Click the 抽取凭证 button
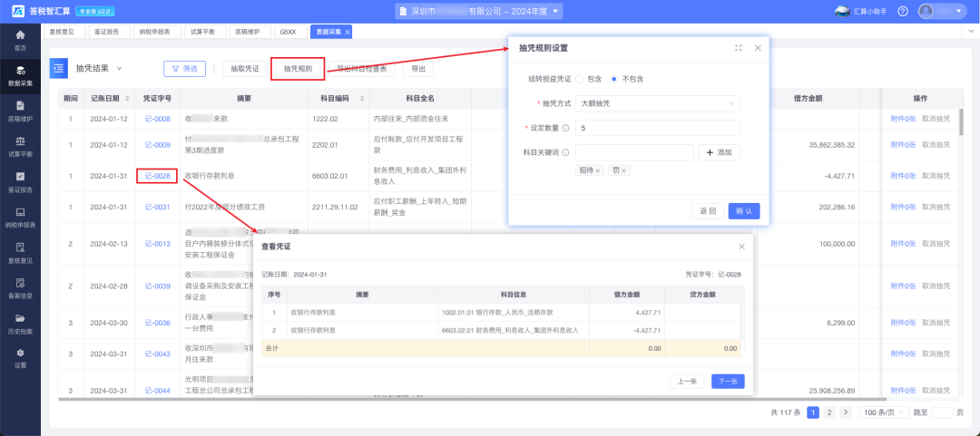The height and width of the screenshot is (436, 980). pos(244,69)
